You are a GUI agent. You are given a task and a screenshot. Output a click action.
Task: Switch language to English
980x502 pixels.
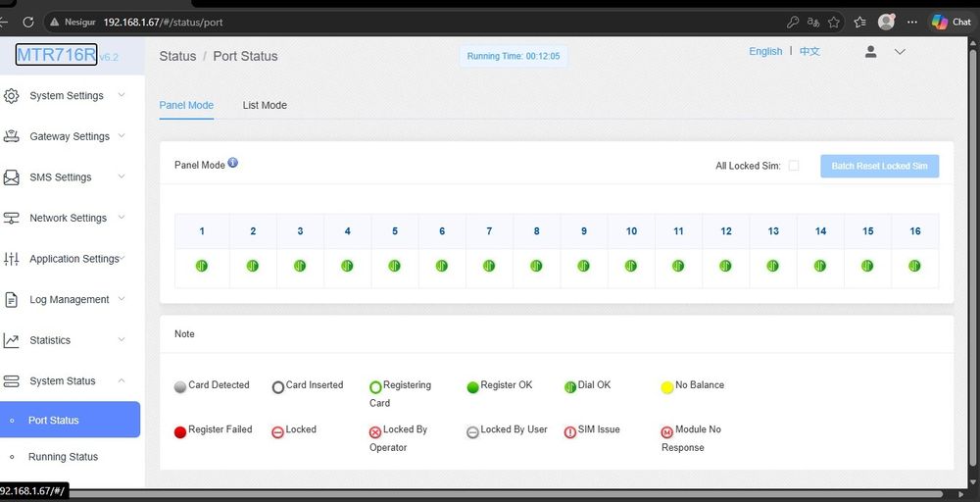click(765, 51)
